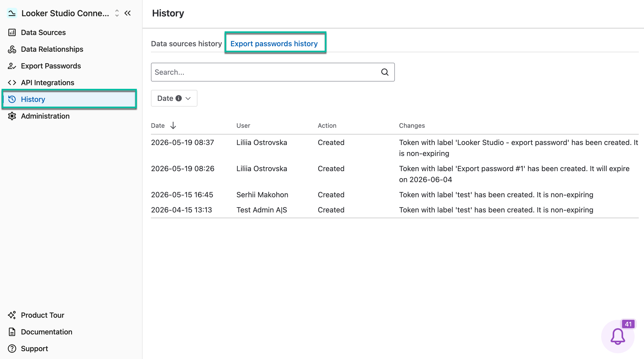
Task: Click the Data Relationships icon
Action: (x=12, y=49)
